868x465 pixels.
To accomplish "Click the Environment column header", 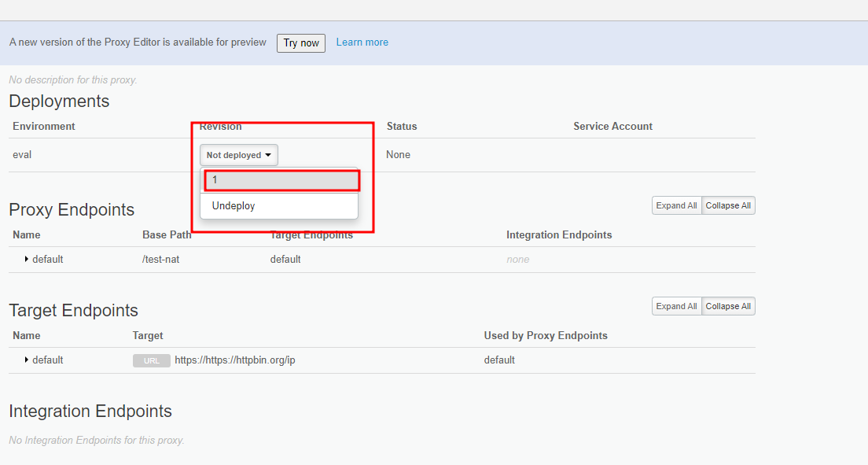I will [x=44, y=127].
